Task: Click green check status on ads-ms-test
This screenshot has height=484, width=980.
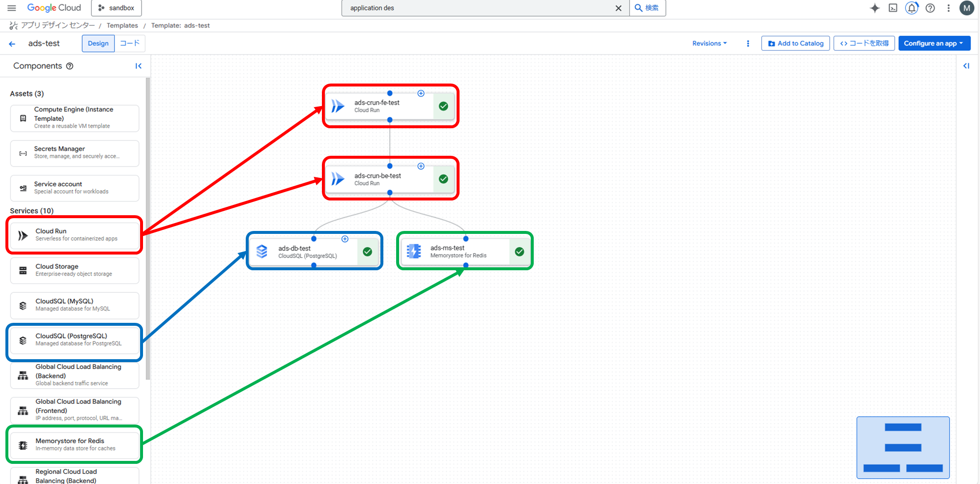Action: click(519, 252)
